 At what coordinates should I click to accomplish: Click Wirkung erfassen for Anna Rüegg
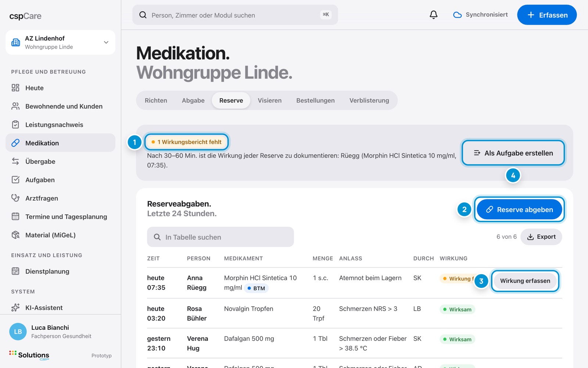coord(525,281)
